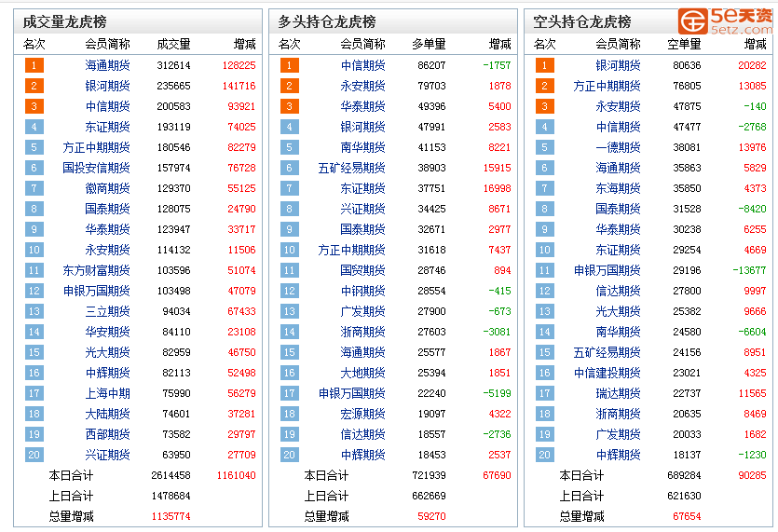Screen dimensions: 778x532
Task: Click 本日合计 total 2614458
Action: point(171,475)
